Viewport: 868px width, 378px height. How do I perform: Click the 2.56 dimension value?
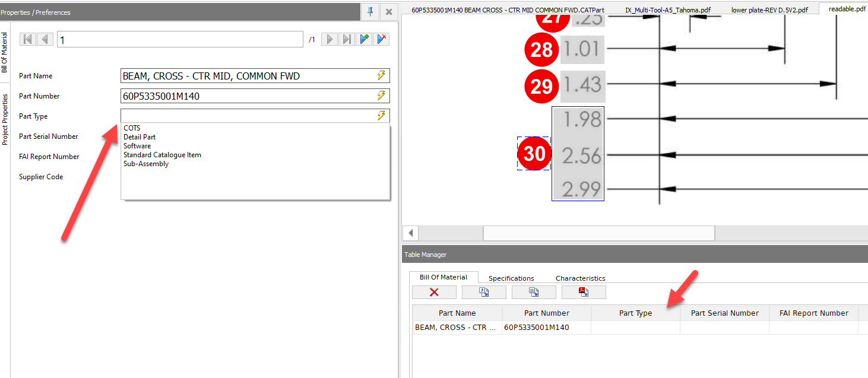click(582, 156)
